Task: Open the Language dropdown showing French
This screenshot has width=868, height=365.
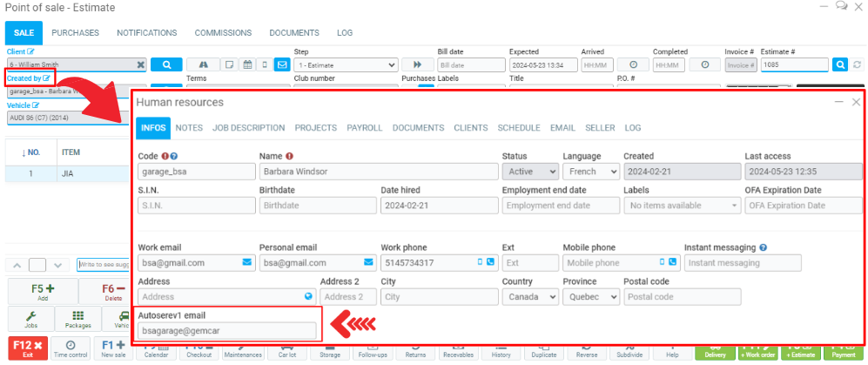Action: [x=589, y=172]
